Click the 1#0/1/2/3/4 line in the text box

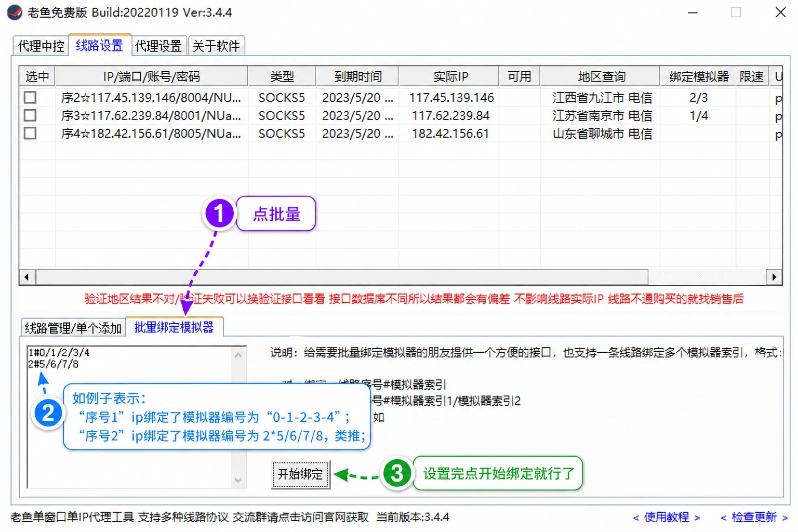click(x=59, y=353)
